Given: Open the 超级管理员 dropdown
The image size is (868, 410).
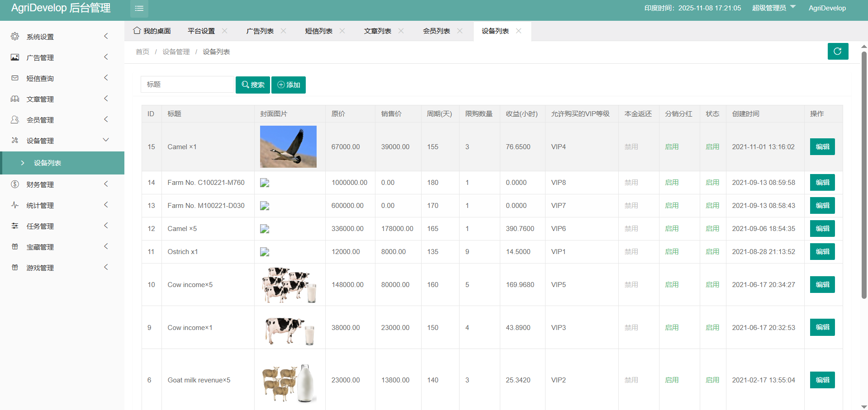Looking at the screenshot, I should [773, 8].
